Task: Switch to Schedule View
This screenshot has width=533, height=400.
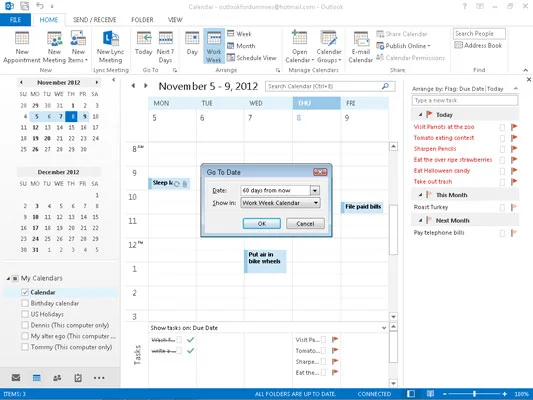Action: point(252,57)
